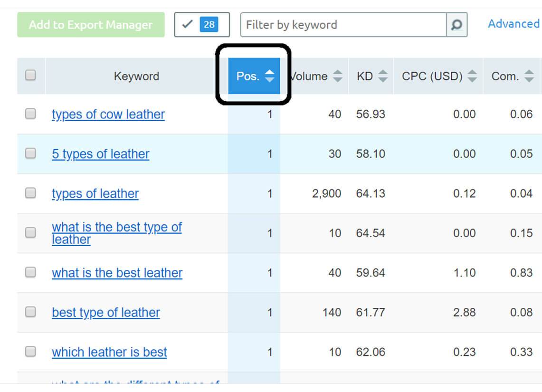Sort the Com. column
The width and height of the screenshot is (542, 392).
coord(528,76)
